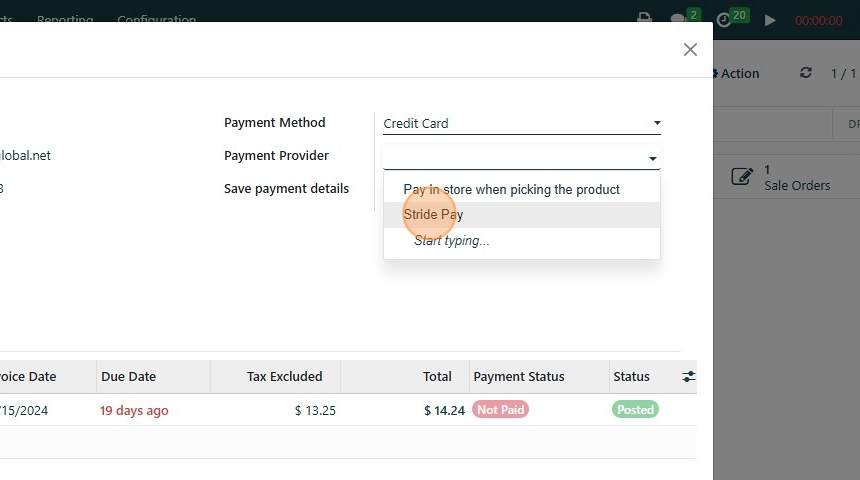
Task: Close the payment dialog
Action: [x=690, y=49]
